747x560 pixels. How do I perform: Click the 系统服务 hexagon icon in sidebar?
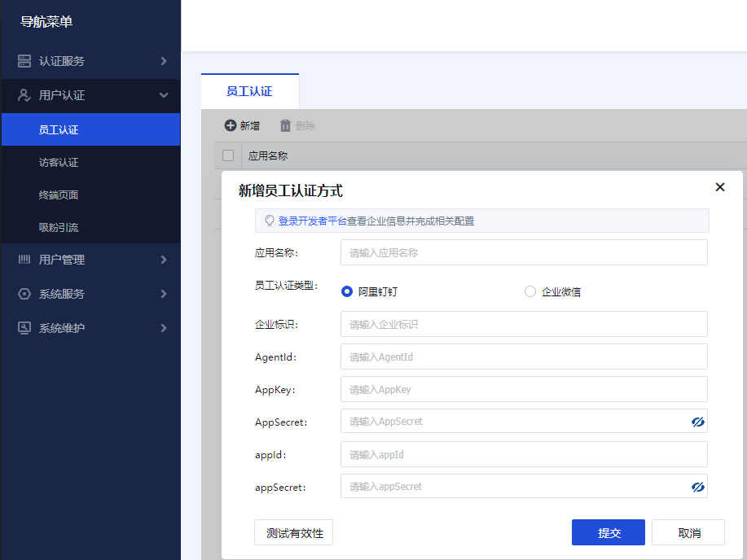[x=24, y=294]
